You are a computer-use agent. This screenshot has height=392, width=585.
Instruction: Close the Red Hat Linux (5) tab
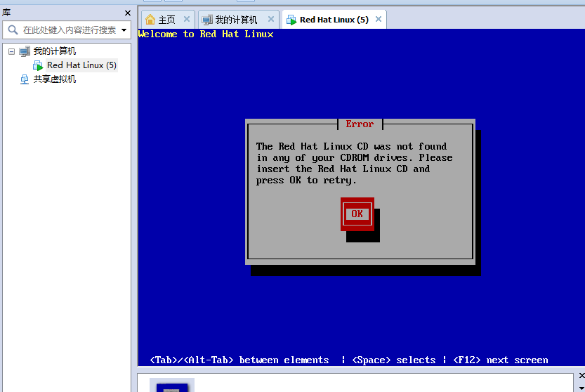pos(379,19)
